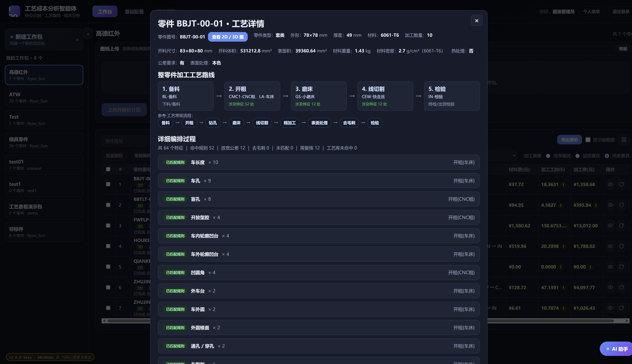632x364 pixels.
Task: Click the app logo icon
Action: [14, 11]
